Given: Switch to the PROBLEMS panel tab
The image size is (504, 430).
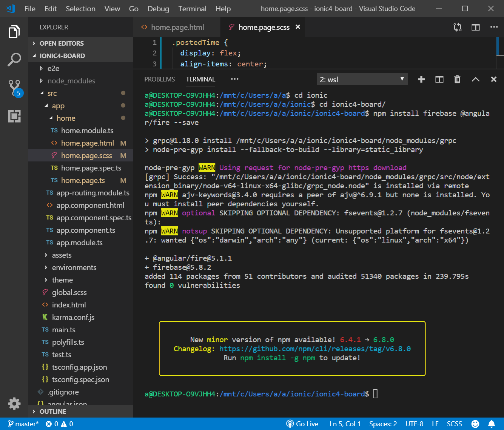Looking at the screenshot, I should click(159, 79).
